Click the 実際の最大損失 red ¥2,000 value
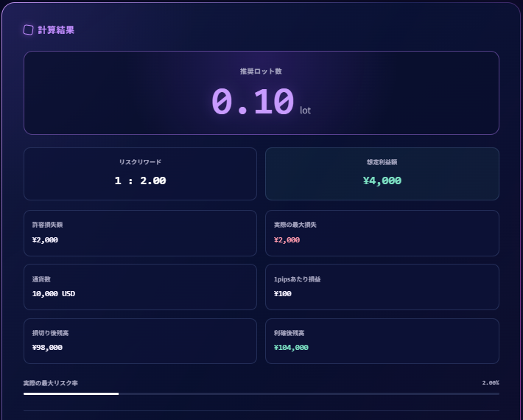 click(287, 240)
